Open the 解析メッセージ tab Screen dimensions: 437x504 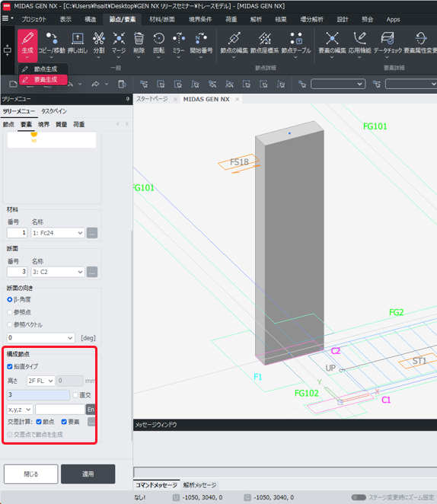199,485
